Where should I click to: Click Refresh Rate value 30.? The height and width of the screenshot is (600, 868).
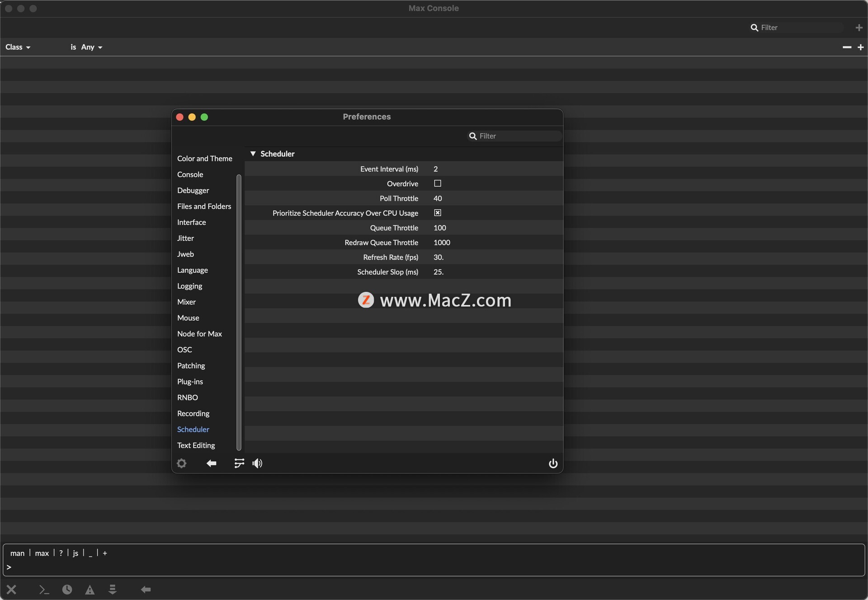439,257
